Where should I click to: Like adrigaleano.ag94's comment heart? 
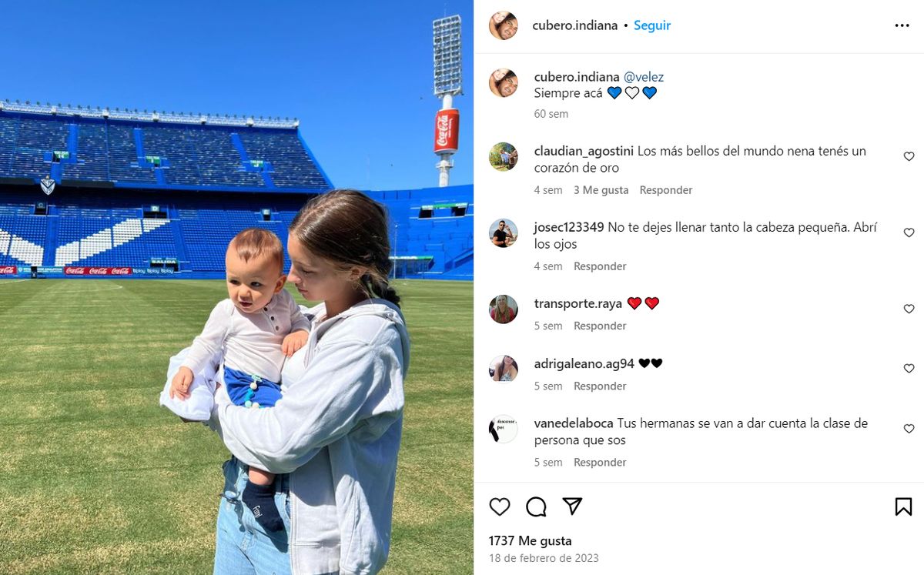(909, 369)
